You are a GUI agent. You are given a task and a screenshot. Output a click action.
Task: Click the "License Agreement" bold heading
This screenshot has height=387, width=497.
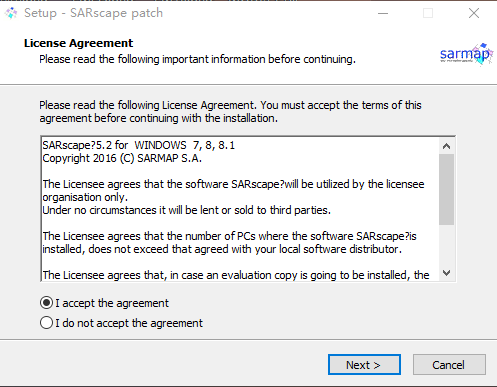coord(78,43)
